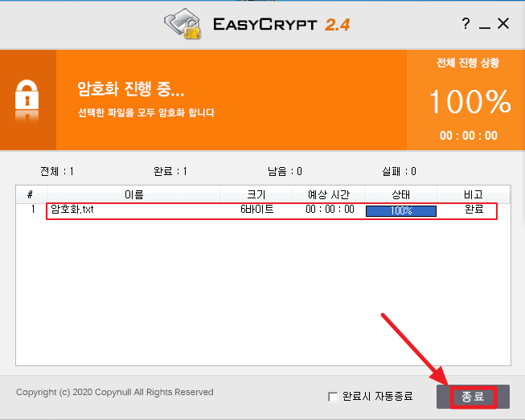Click the 전체 진행 상황 label
Viewport: 525px width, 420px height.
[468, 63]
